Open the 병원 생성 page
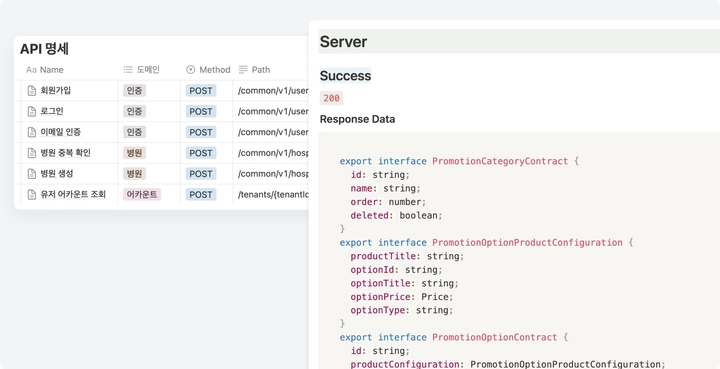 tap(57, 173)
